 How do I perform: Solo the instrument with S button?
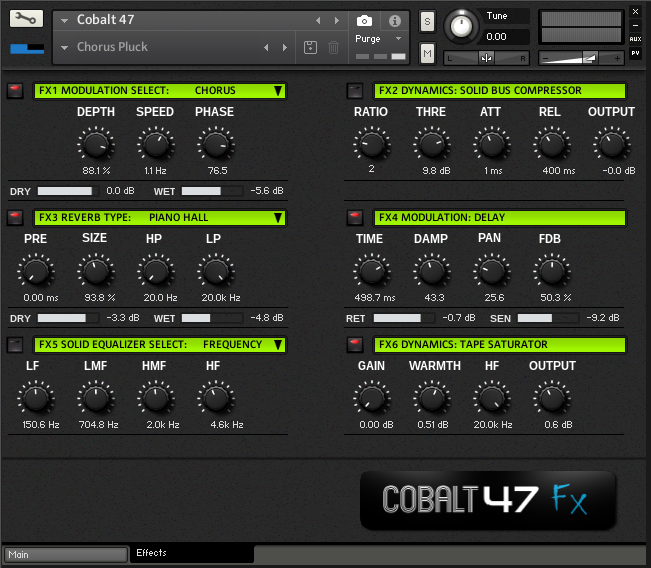point(427,21)
